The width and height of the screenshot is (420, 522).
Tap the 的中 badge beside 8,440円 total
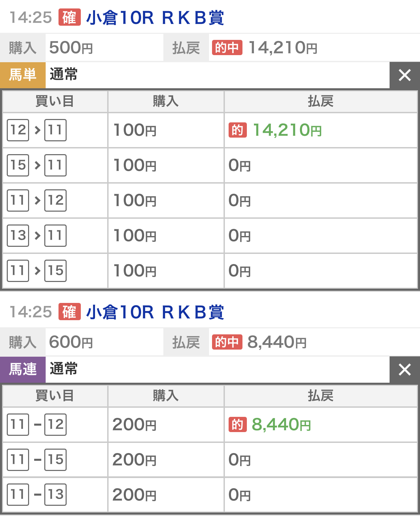pos(227,342)
